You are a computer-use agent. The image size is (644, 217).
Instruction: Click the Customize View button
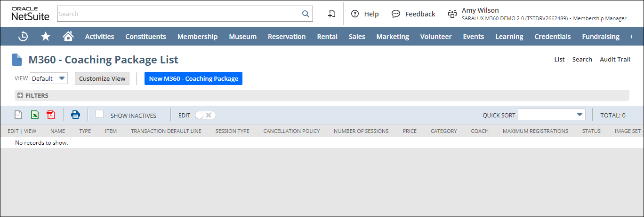point(102,78)
